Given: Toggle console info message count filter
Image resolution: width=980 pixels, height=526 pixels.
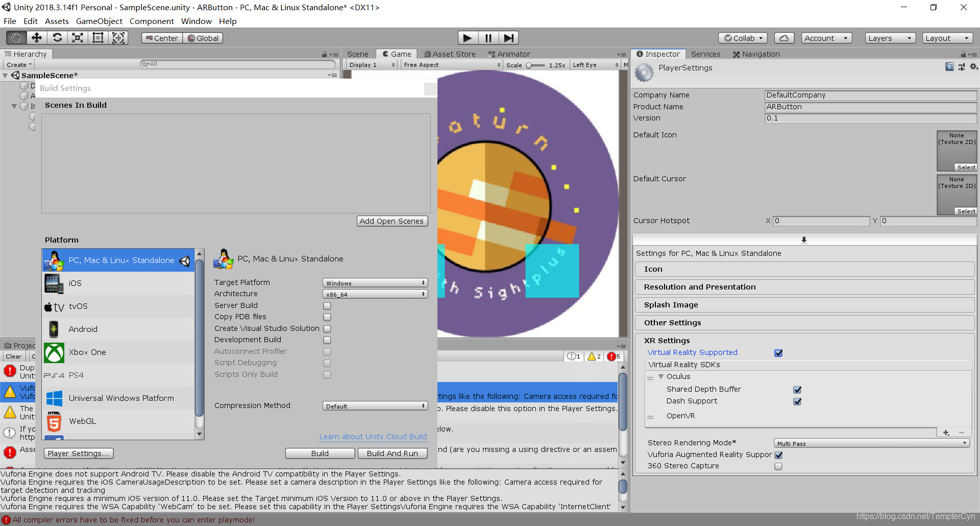Looking at the screenshot, I should pos(574,356).
